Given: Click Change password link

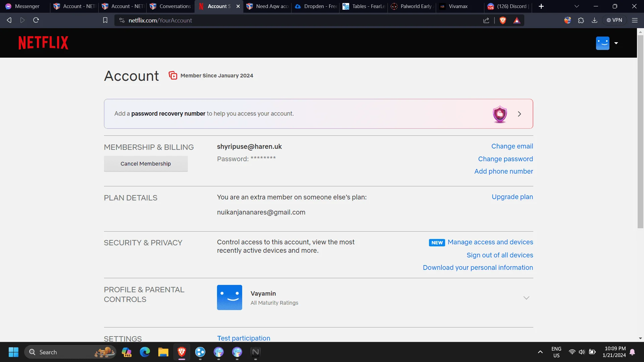Looking at the screenshot, I should click(505, 159).
